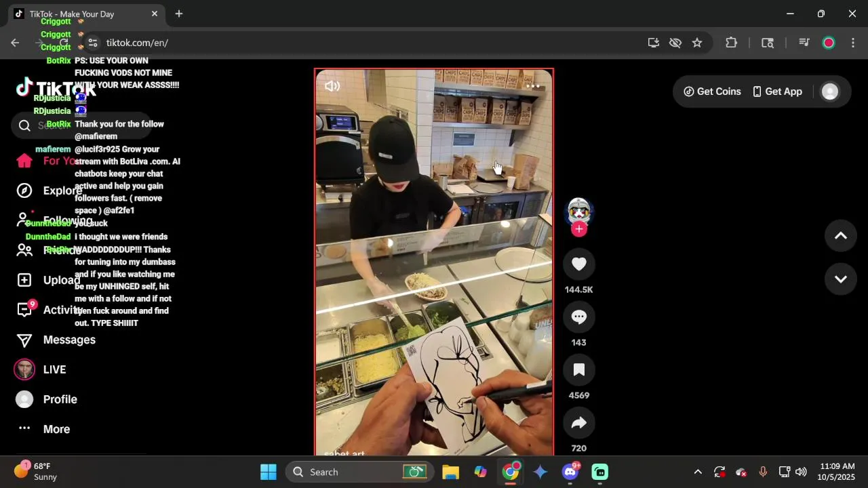Like the video with the heart icon
This screenshot has width=868, height=488.
click(578, 264)
